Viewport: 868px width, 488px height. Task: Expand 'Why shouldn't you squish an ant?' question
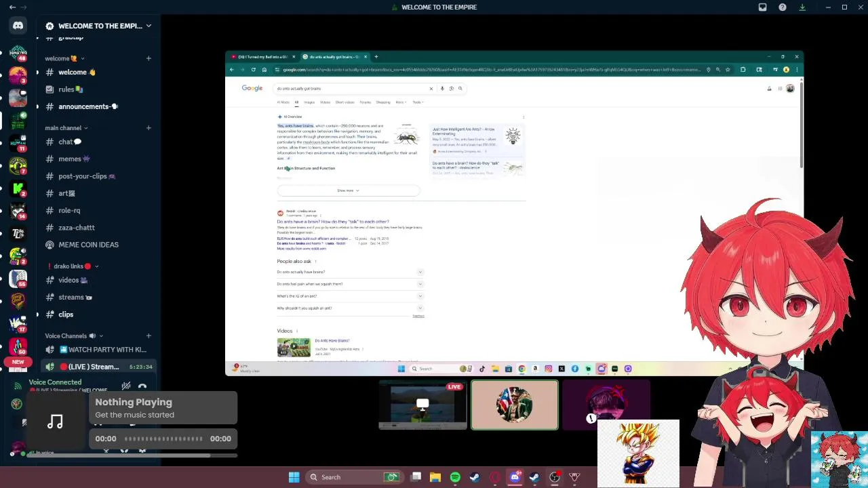point(350,308)
